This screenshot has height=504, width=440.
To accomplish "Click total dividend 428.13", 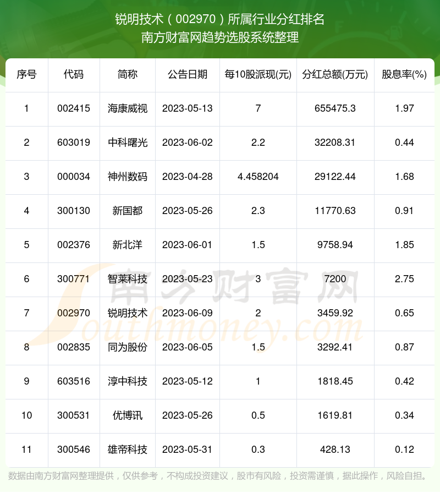I will [x=335, y=449].
